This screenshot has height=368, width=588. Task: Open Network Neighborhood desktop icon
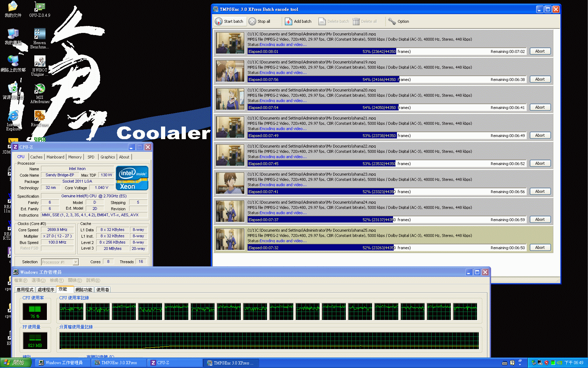click(13, 64)
